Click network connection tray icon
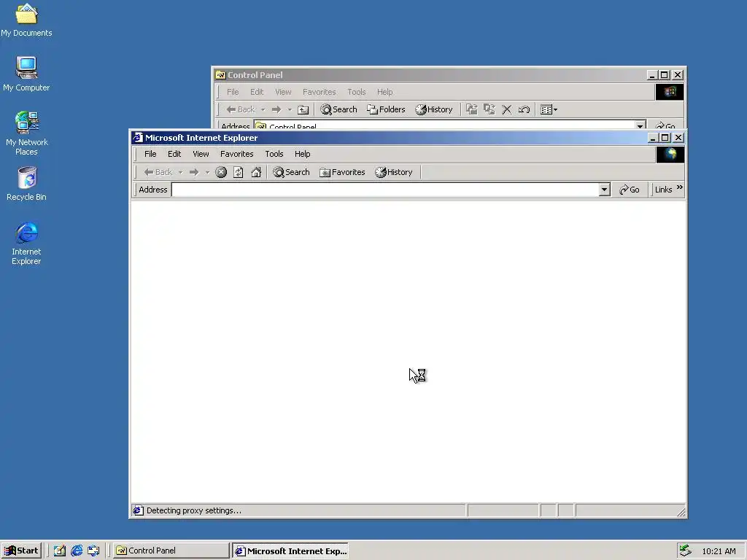 coord(685,551)
